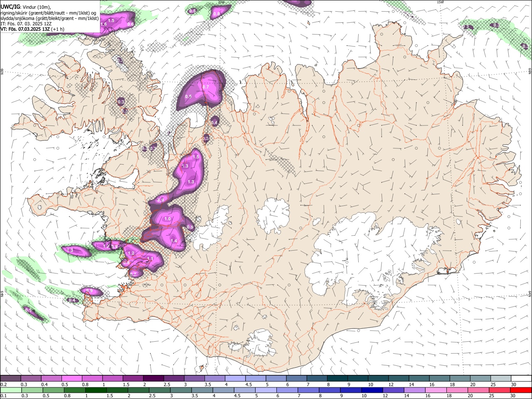Select the 'IT: Fös. 07. 03. 2025 12Z' line

tap(26, 24)
